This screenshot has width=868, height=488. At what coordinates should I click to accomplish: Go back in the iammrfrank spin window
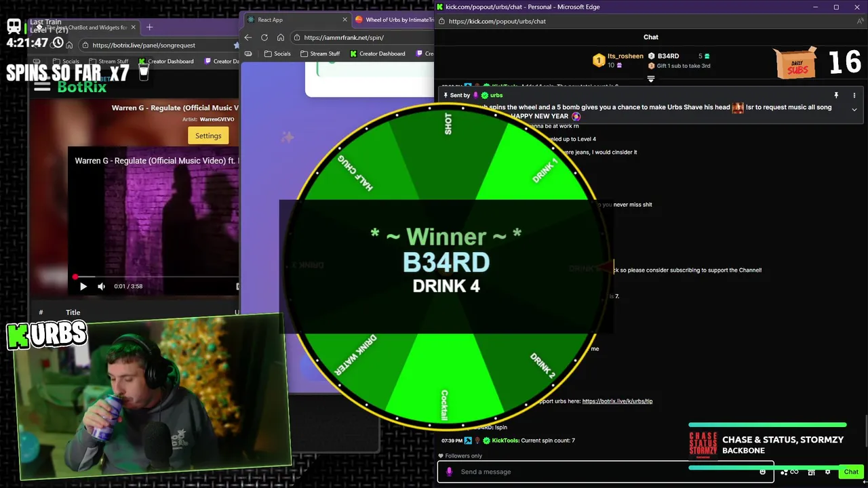tap(248, 37)
